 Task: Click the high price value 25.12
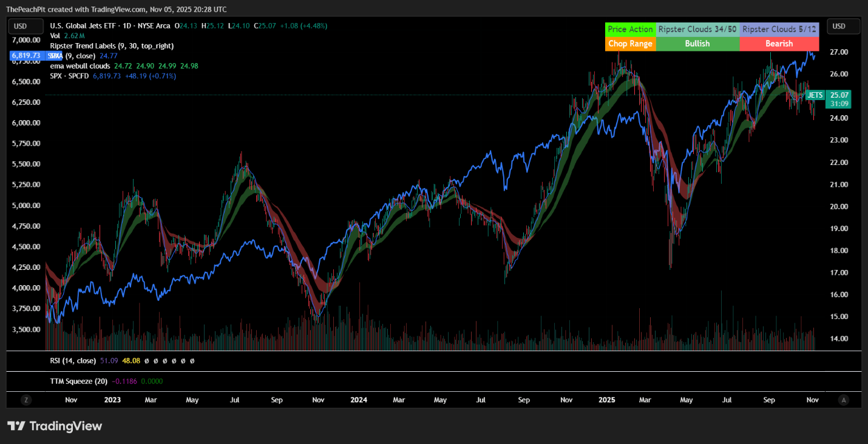point(215,26)
